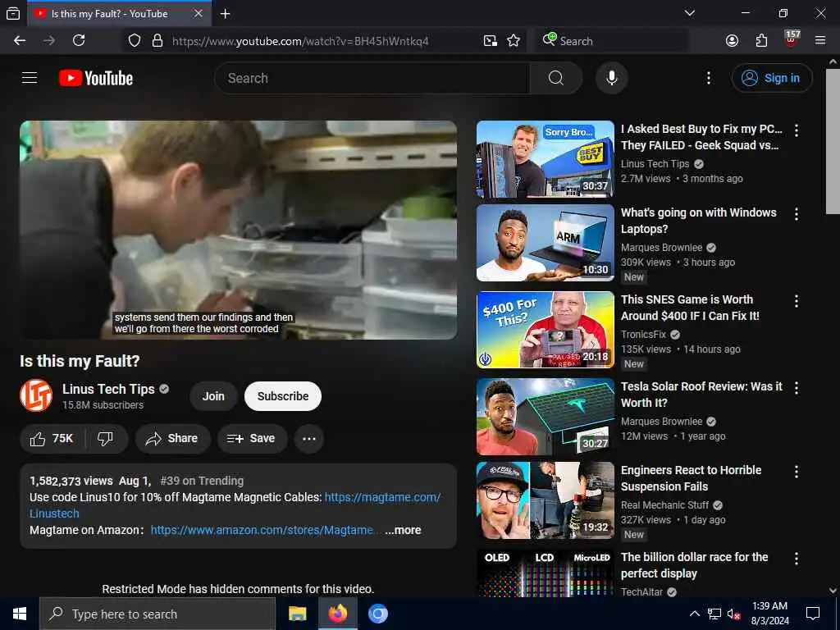Open the Windows Start menu
Screen dimensions: 840x630
click(x=20, y=614)
